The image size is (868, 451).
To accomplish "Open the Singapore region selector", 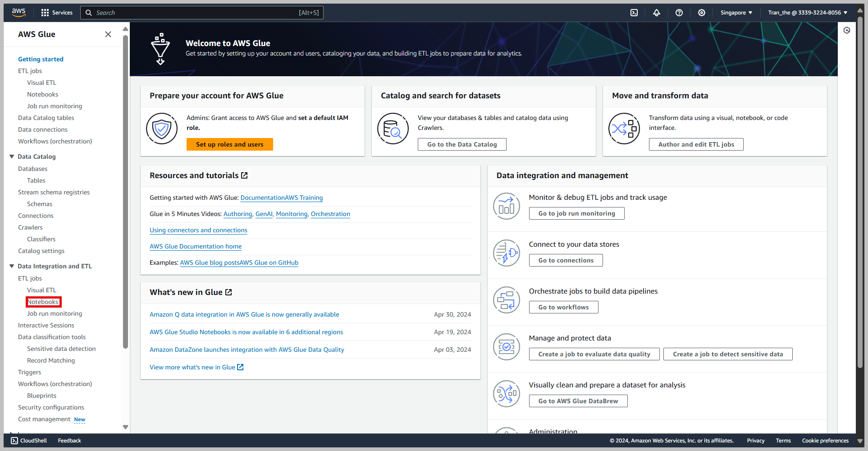I will 736,12.
